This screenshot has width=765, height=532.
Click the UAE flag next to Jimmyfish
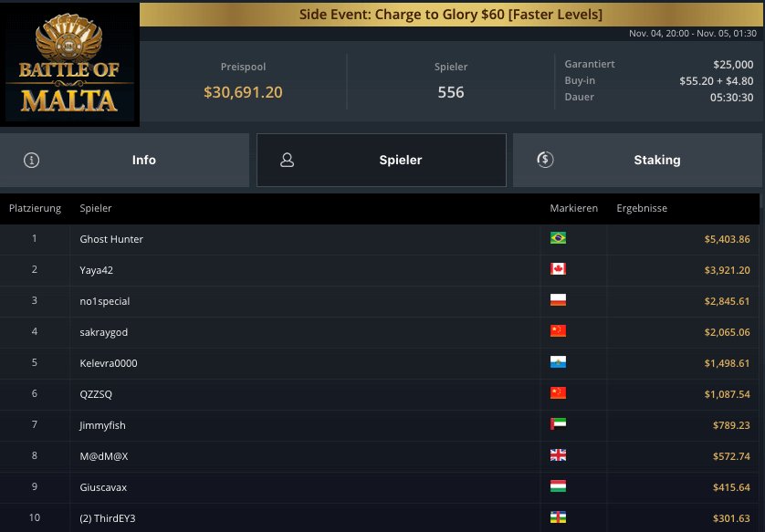[558, 424]
